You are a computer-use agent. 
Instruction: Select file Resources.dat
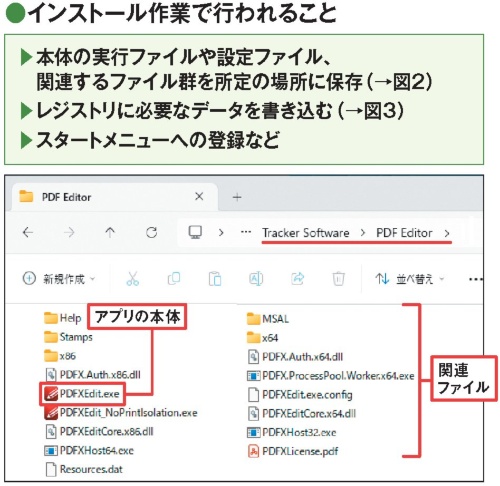pos(84,469)
